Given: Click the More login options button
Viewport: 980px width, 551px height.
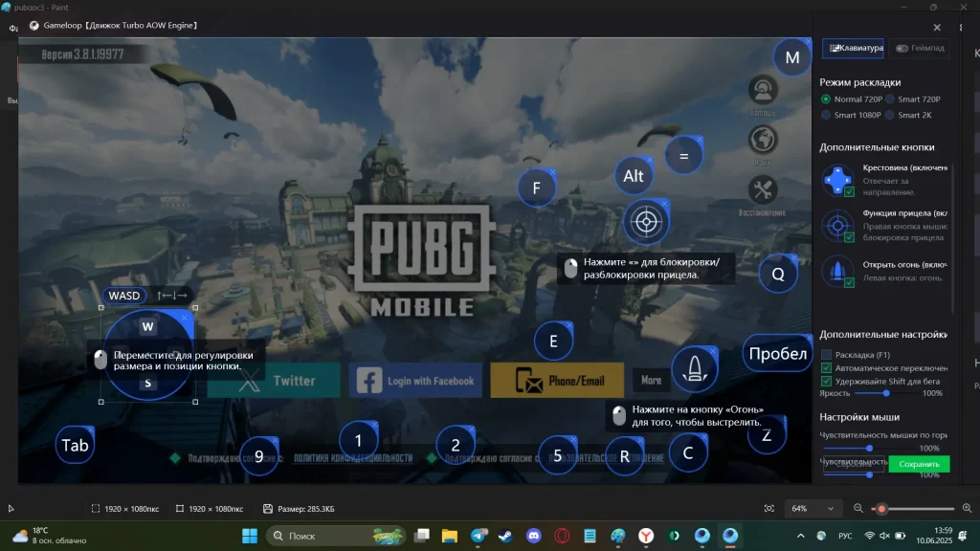Looking at the screenshot, I should 651,381.
